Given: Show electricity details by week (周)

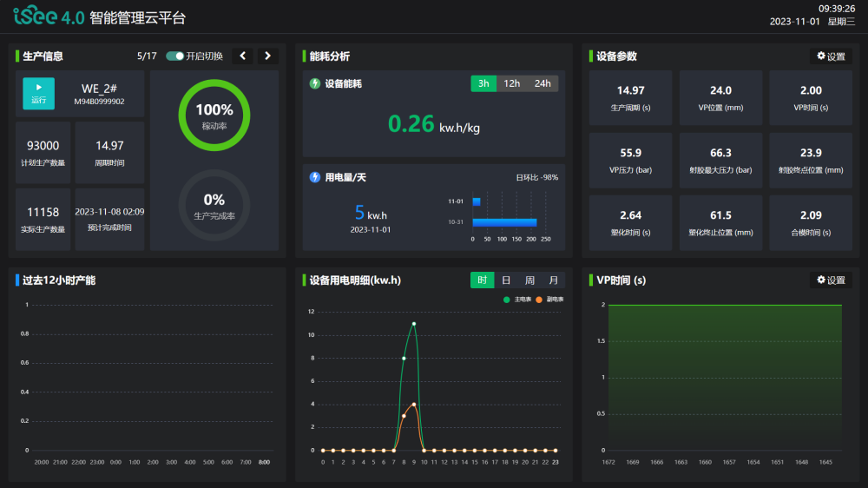Looking at the screenshot, I should coord(529,280).
